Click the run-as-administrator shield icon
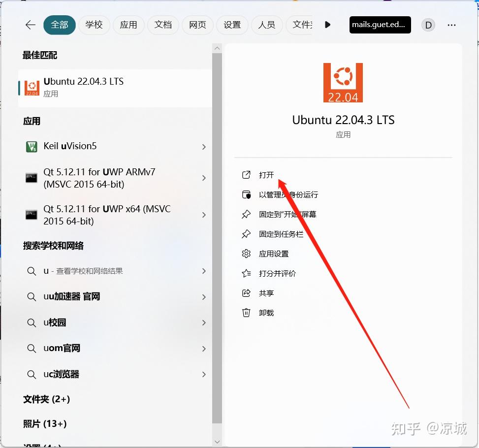 click(246, 194)
